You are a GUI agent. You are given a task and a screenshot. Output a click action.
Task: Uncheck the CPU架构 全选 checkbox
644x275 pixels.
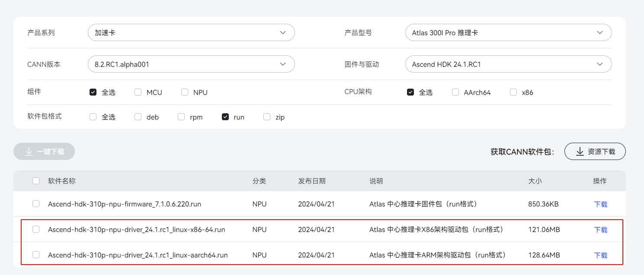click(410, 92)
